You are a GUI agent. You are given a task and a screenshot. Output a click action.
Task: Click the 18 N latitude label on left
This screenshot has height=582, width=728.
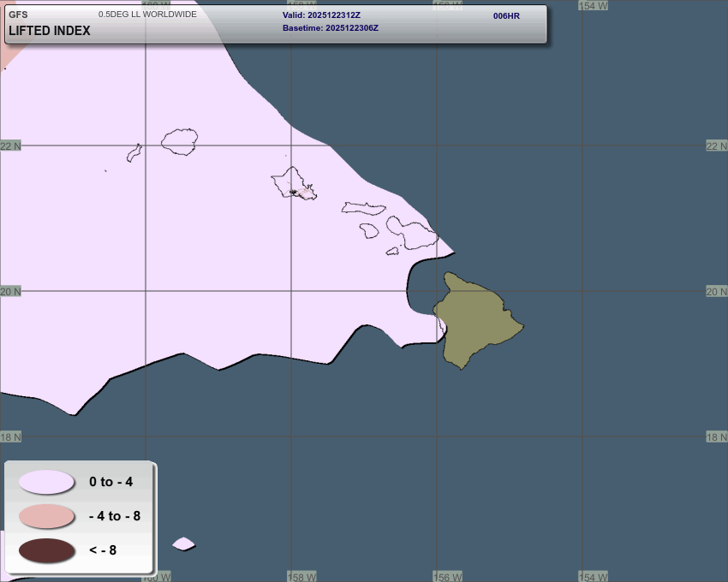[11, 437]
